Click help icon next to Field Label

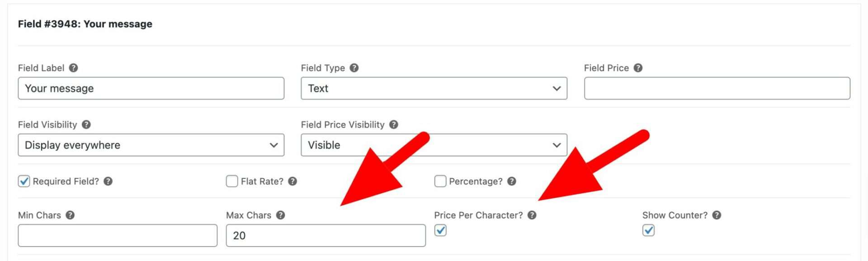73,68
